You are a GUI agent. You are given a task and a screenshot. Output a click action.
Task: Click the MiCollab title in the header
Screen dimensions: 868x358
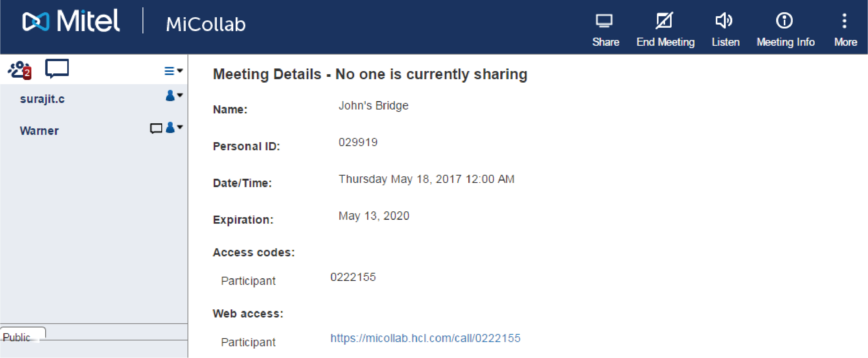206,24
